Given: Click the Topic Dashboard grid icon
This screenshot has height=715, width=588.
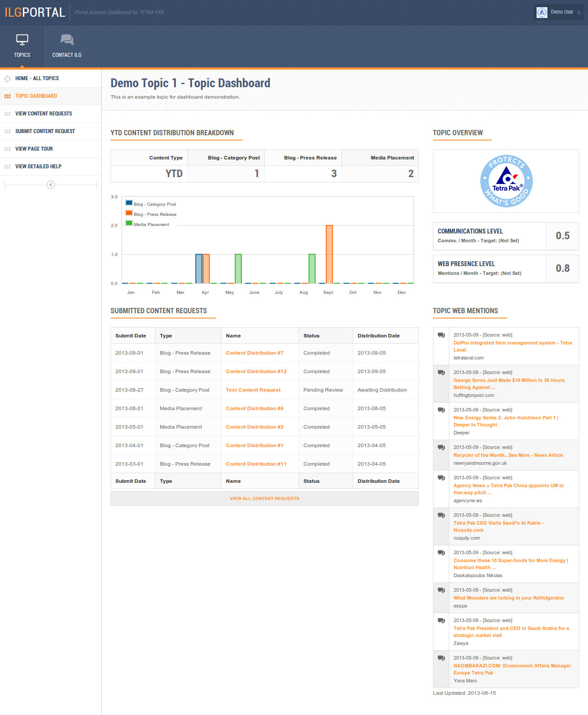Looking at the screenshot, I should 7,96.
